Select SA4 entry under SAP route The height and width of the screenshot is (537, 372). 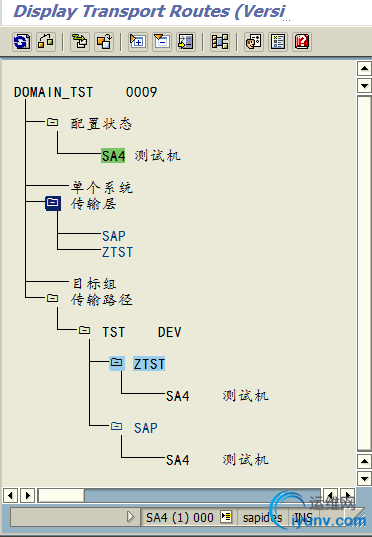pos(177,460)
